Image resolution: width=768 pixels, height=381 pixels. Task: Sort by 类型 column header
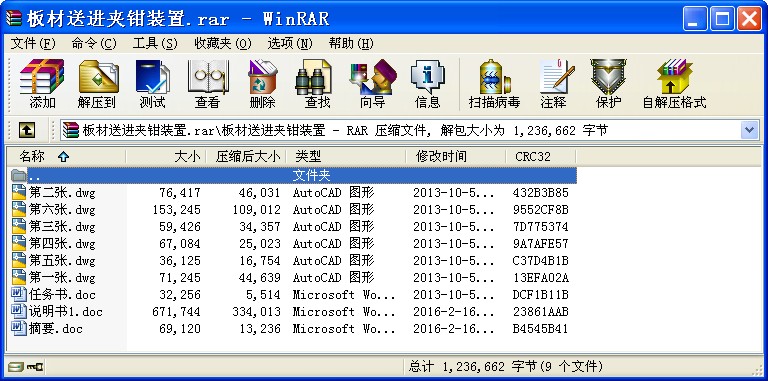tap(346, 157)
